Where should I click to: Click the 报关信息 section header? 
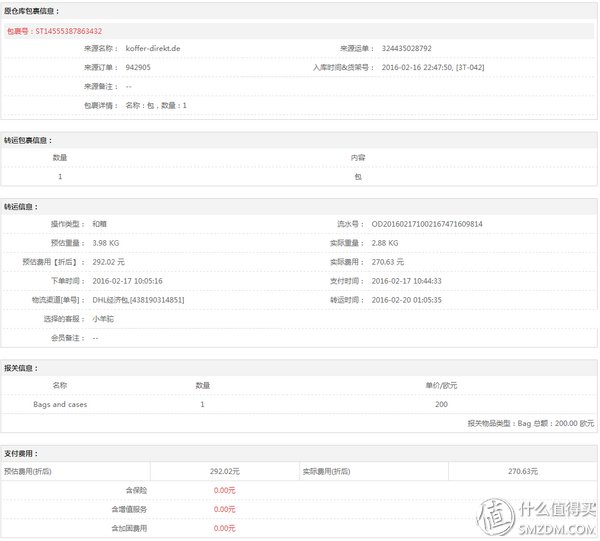[x=23, y=367]
